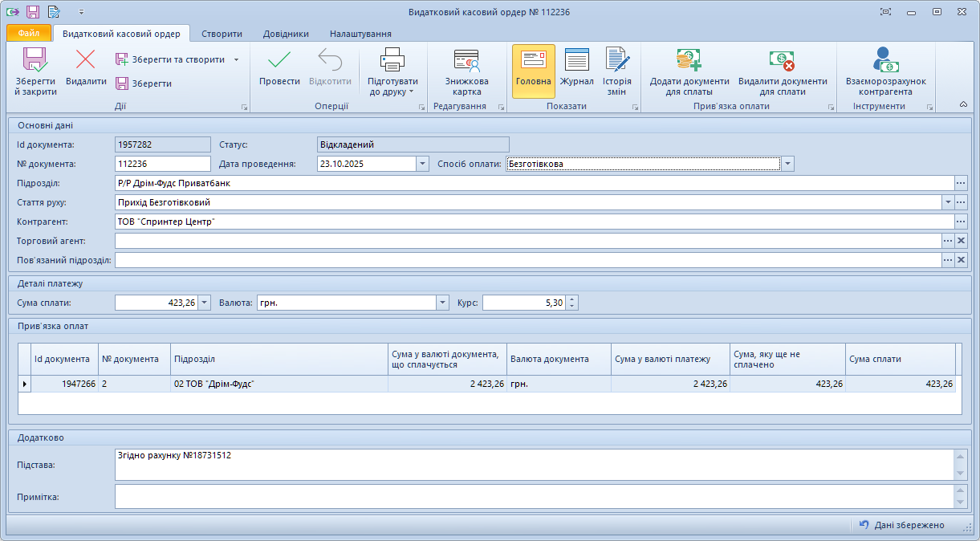Increase the exchange rate with stepper
980x541 pixels.
click(571, 299)
